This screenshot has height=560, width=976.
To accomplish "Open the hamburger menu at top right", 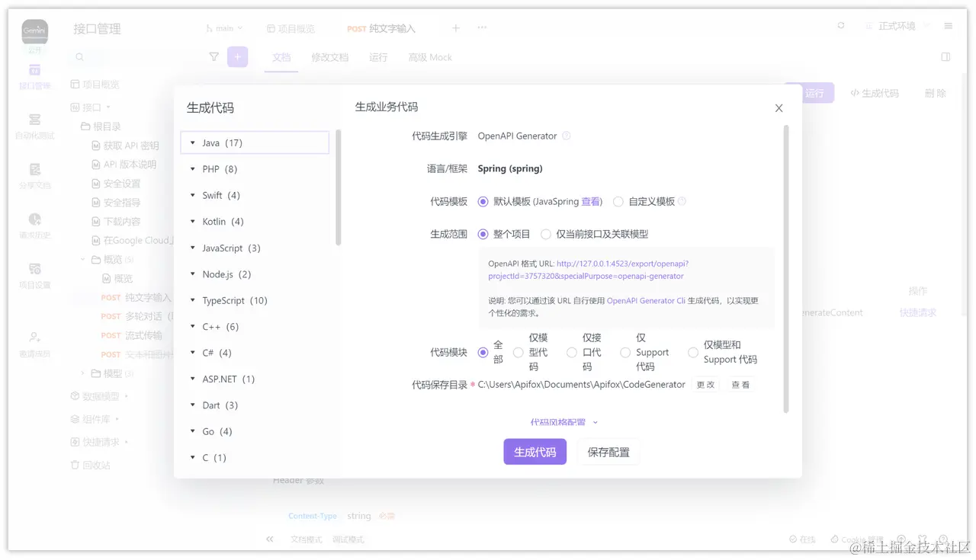I will point(948,24).
